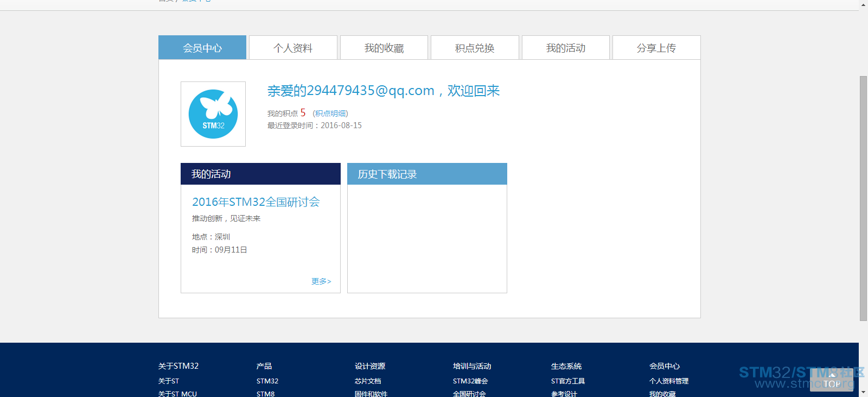The height and width of the screenshot is (397, 868).
Task: Select the 积点兑换 tab
Action: 475,48
